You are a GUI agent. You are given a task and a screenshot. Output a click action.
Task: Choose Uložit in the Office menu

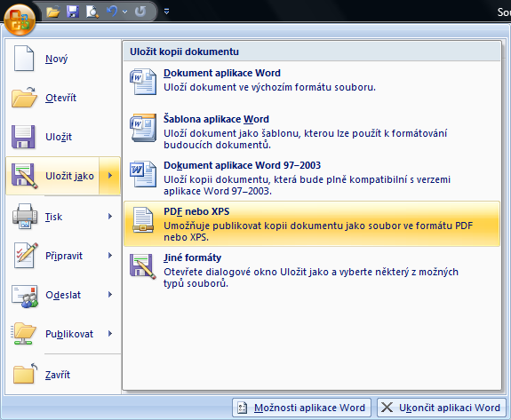59,137
